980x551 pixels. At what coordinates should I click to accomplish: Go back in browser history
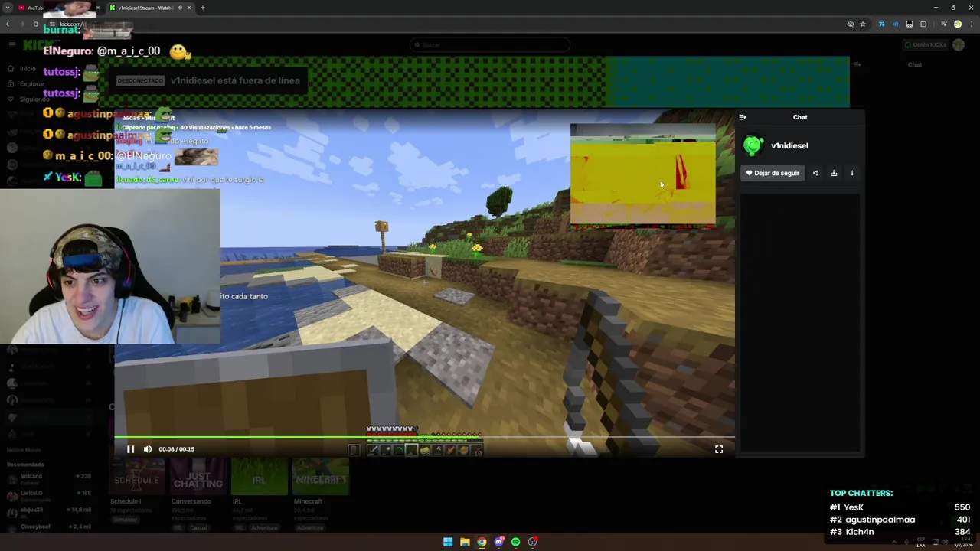click(8, 24)
